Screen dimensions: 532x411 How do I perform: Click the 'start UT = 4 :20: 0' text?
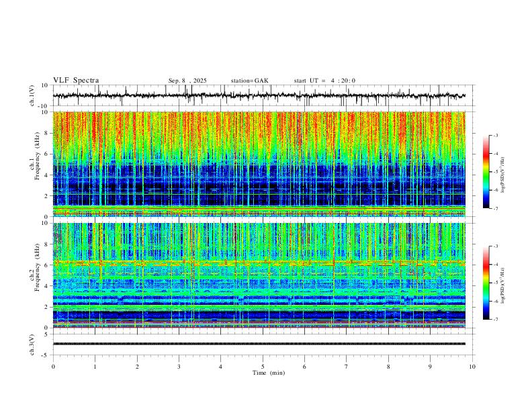324,81
